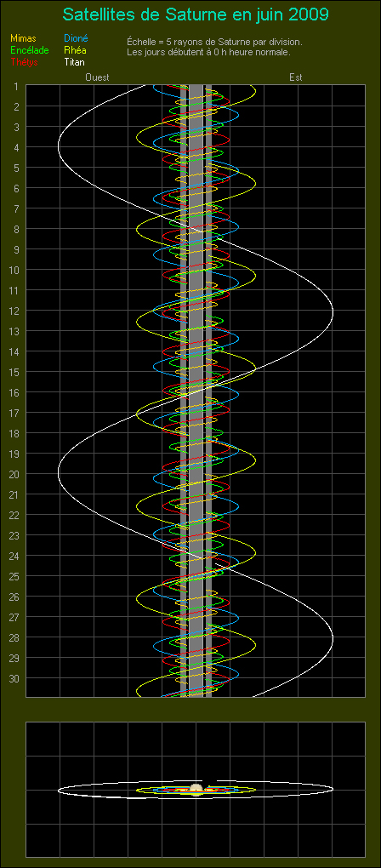Click the Encélade legend label
Viewport: 381px width, 868px height.
point(30,50)
